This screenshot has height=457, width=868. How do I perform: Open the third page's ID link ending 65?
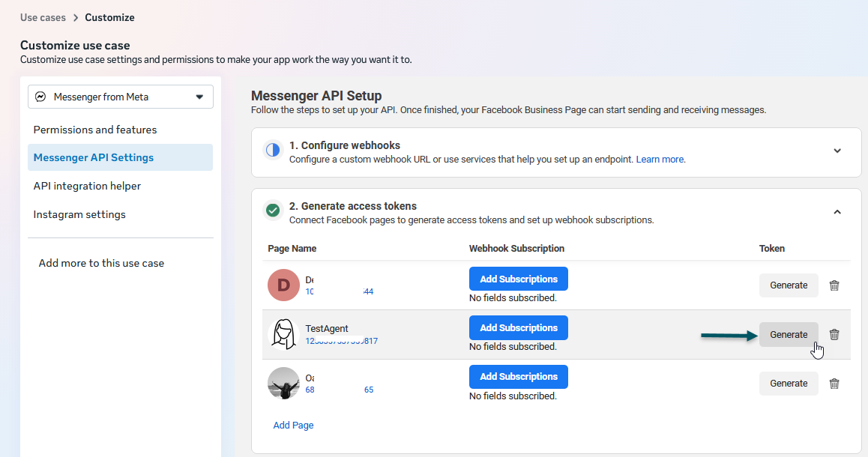click(x=340, y=390)
